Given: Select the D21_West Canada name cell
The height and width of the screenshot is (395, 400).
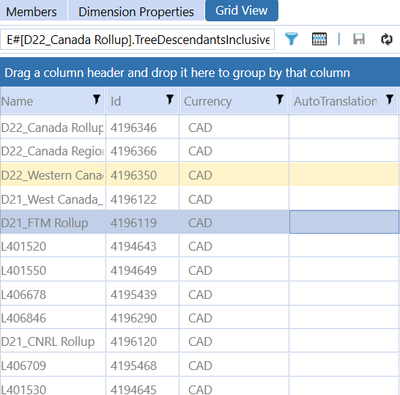Looking at the screenshot, I should pos(53,199).
